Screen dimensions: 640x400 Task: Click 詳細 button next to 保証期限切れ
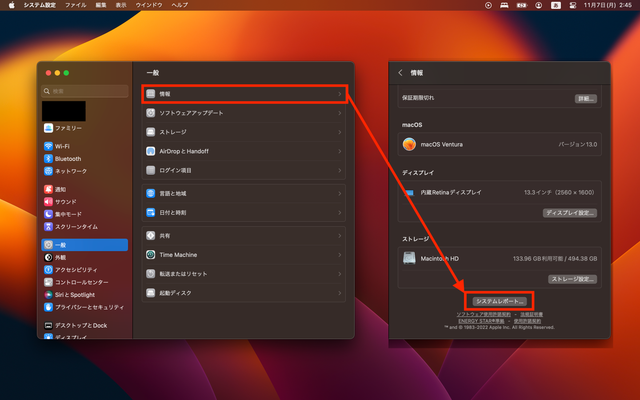pyautogui.click(x=586, y=99)
